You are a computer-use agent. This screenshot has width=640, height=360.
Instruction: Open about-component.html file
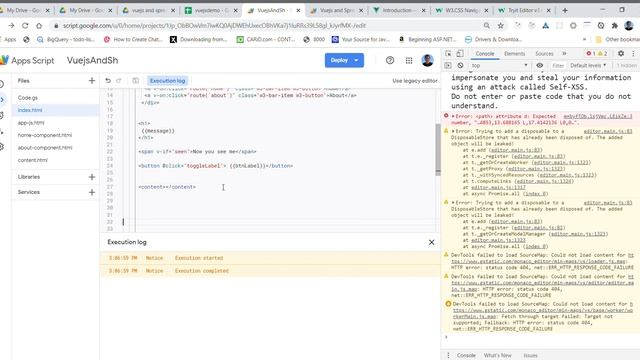coord(45,148)
